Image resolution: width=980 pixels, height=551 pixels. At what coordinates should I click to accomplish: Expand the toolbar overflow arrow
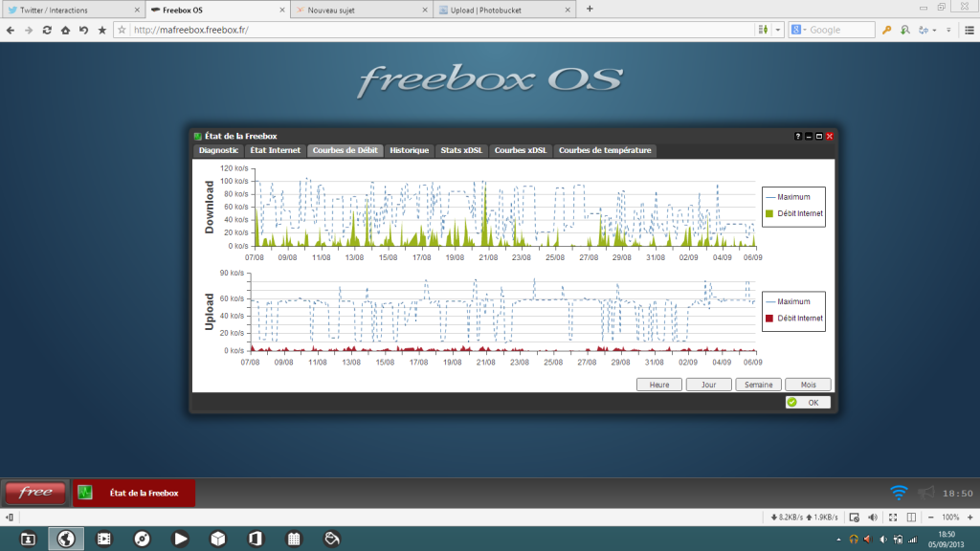948,30
